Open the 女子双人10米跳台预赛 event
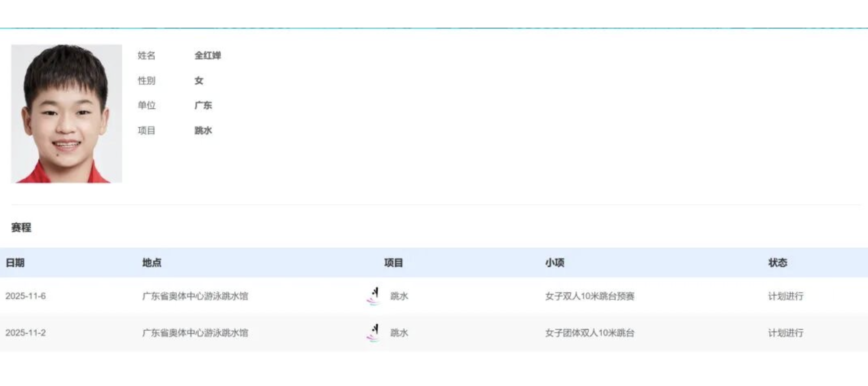 click(x=590, y=296)
